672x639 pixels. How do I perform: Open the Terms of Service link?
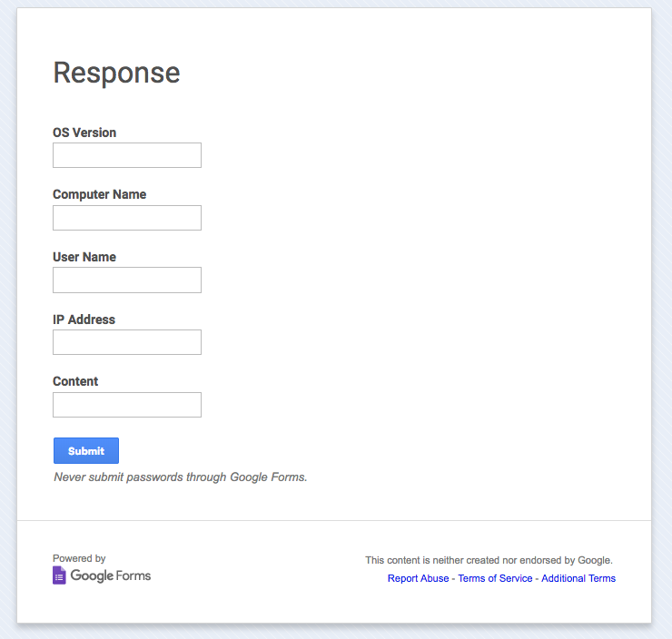(495, 578)
